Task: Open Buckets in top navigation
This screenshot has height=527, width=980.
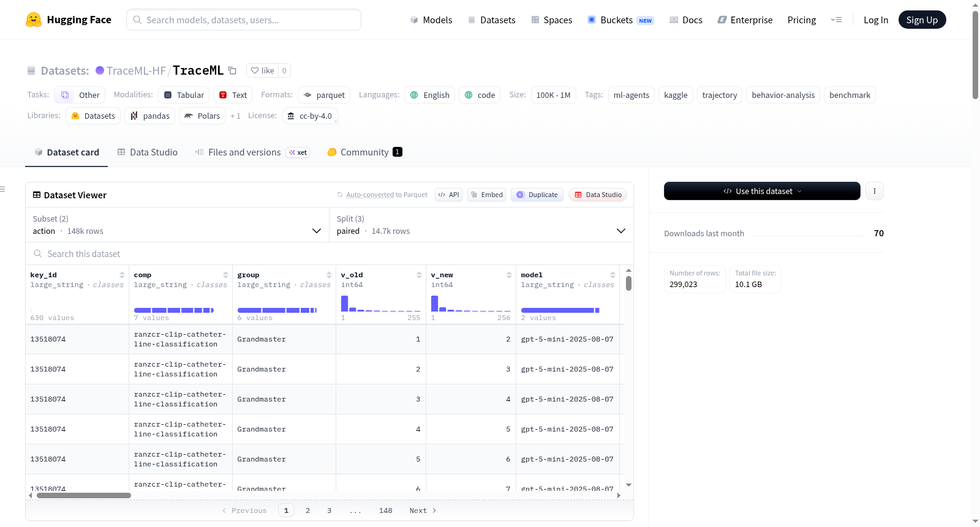Action: click(x=620, y=20)
